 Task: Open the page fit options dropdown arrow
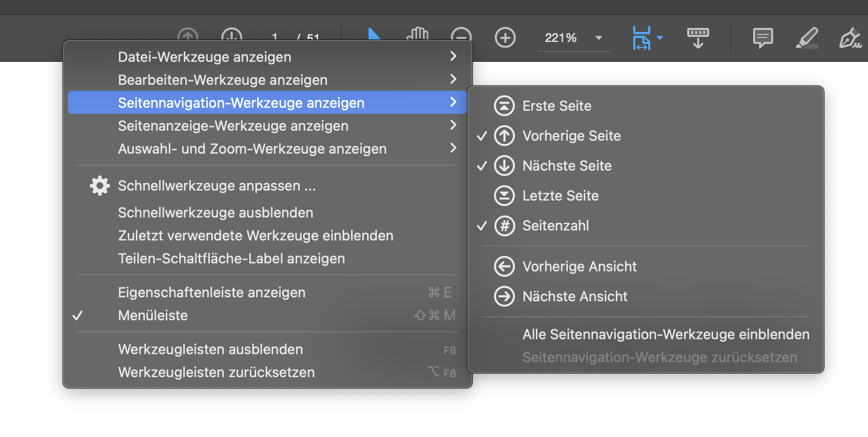coord(660,38)
